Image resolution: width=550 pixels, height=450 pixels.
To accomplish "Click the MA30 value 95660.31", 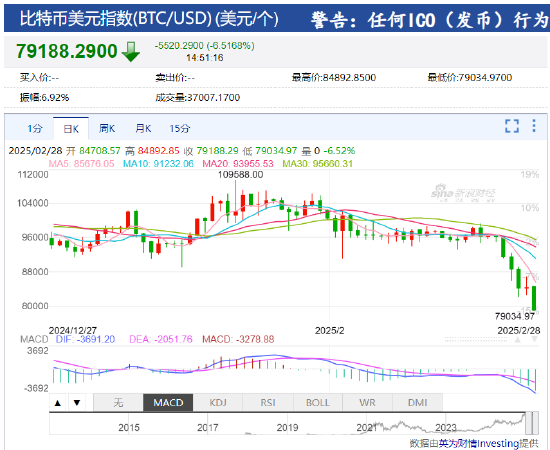I will [x=333, y=164].
